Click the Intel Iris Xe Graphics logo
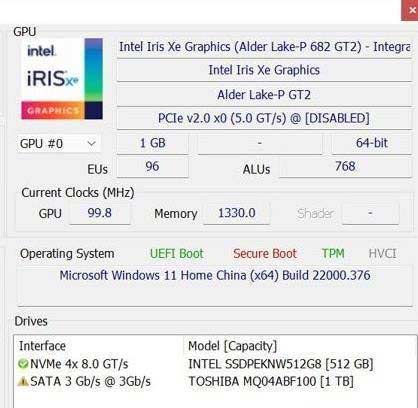This screenshot has width=418, height=408. [x=62, y=79]
